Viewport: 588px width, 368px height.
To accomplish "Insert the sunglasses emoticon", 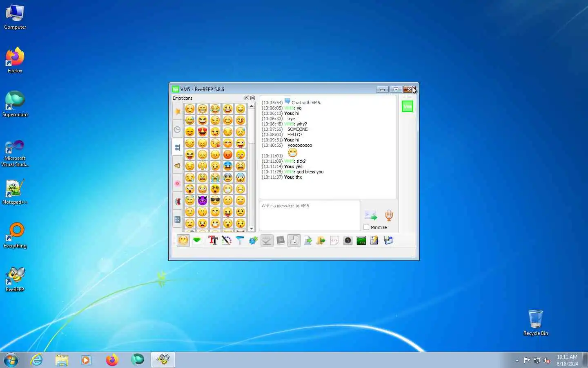I will tap(215, 200).
